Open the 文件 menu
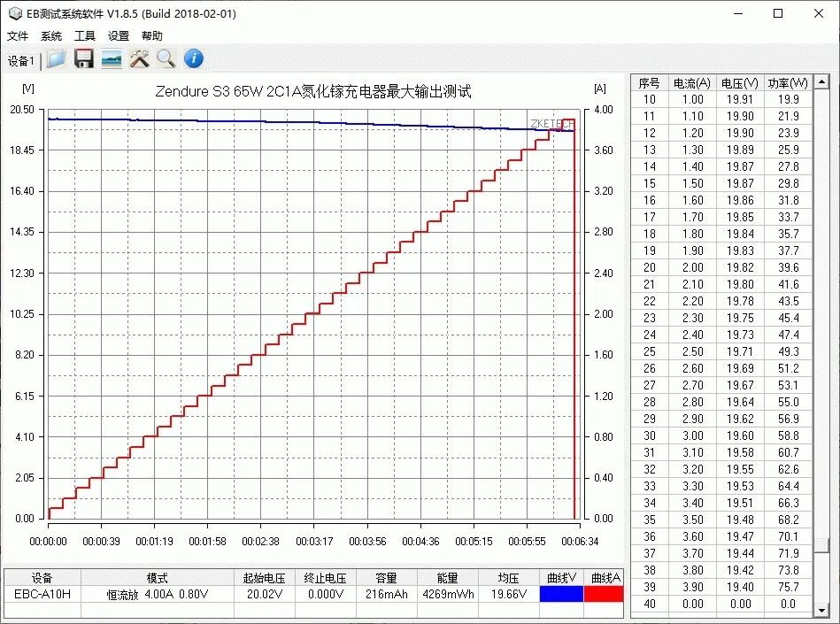The image size is (840, 624). click(18, 36)
